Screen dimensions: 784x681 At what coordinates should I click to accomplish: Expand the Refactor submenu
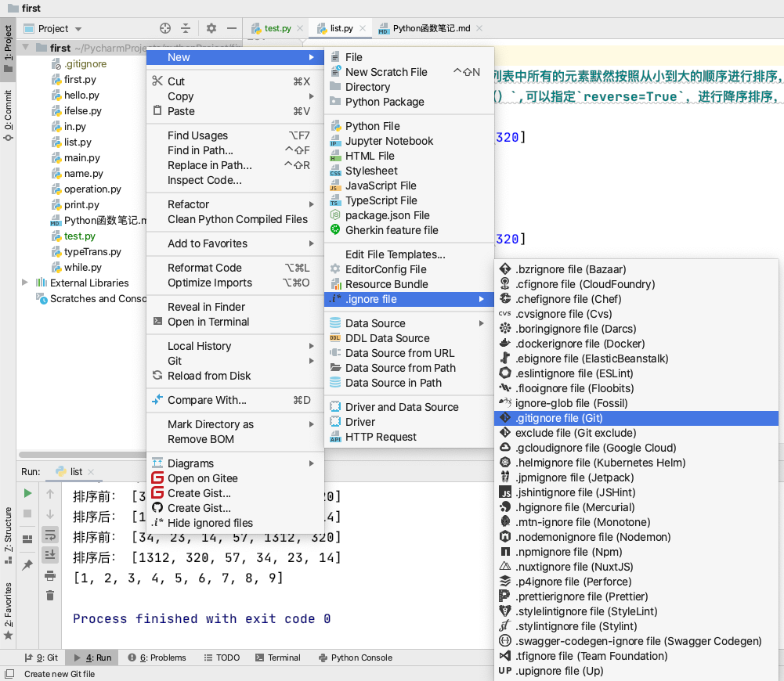click(x=235, y=204)
